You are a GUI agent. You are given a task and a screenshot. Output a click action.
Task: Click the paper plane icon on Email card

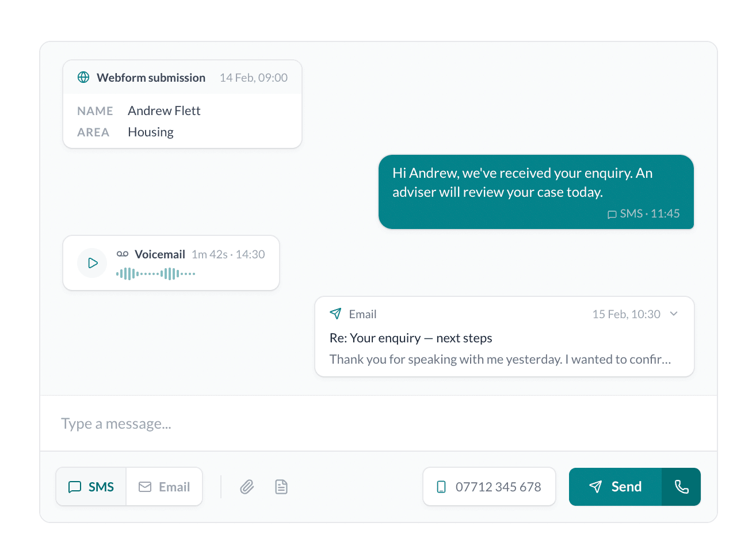335,314
